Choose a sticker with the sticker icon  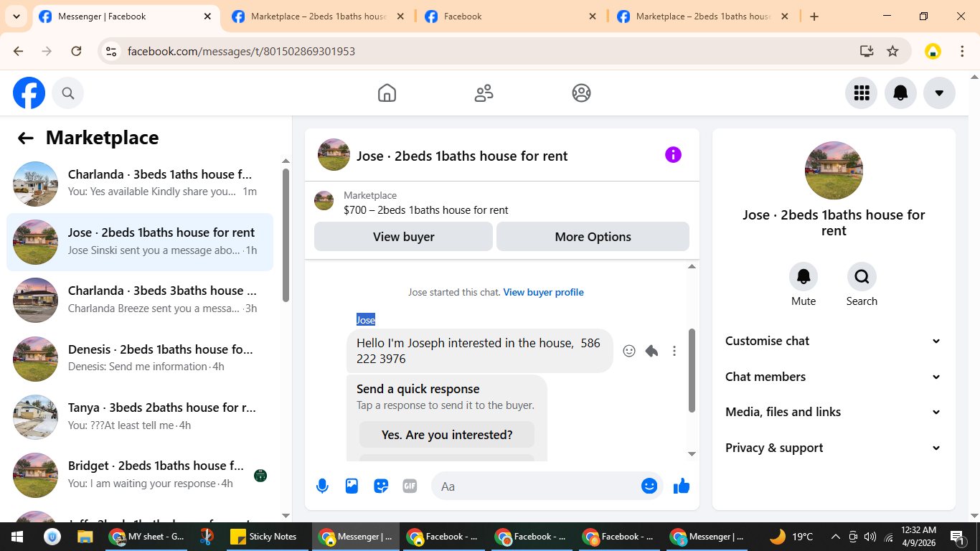tap(381, 486)
